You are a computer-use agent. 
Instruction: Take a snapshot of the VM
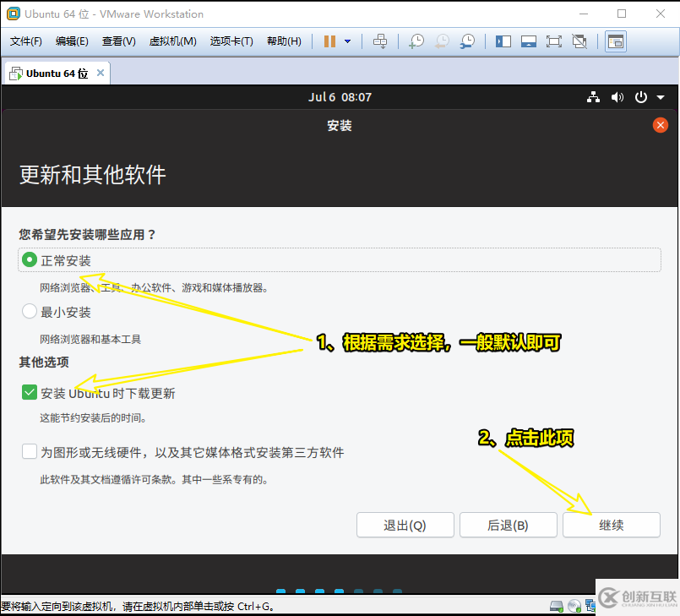(416, 41)
